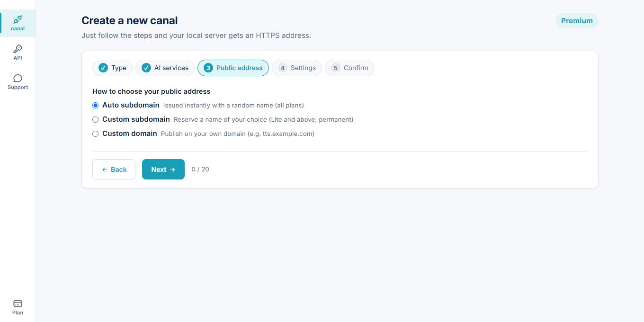Click the Custom domain description text
Screen dimensions: 644x322
pos(238,134)
